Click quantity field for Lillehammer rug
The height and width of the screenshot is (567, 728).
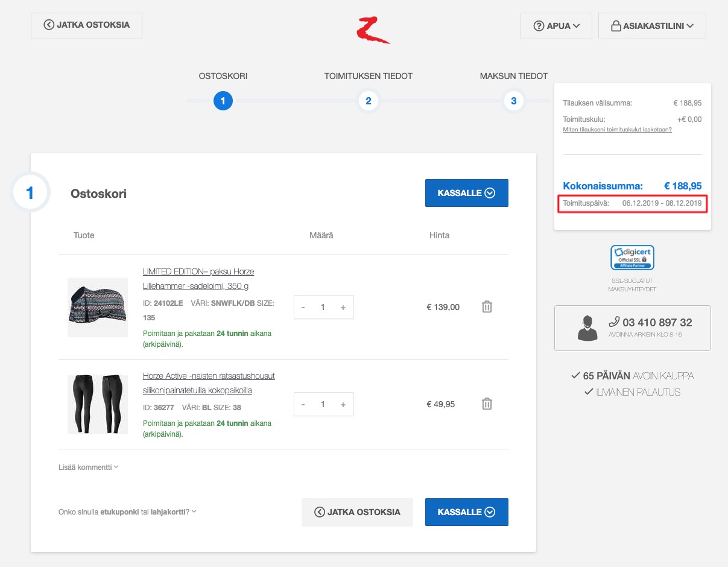pyautogui.click(x=323, y=307)
